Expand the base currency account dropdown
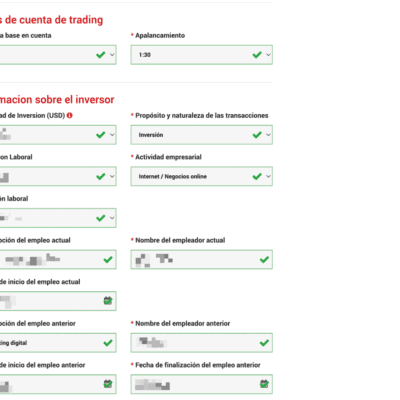 pos(57,55)
